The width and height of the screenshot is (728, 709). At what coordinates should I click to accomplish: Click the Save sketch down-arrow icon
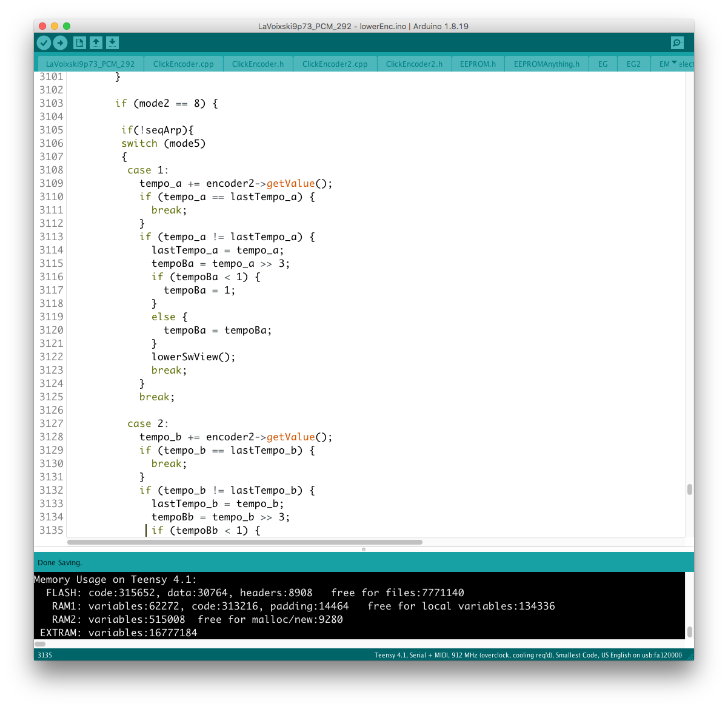click(112, 42)
